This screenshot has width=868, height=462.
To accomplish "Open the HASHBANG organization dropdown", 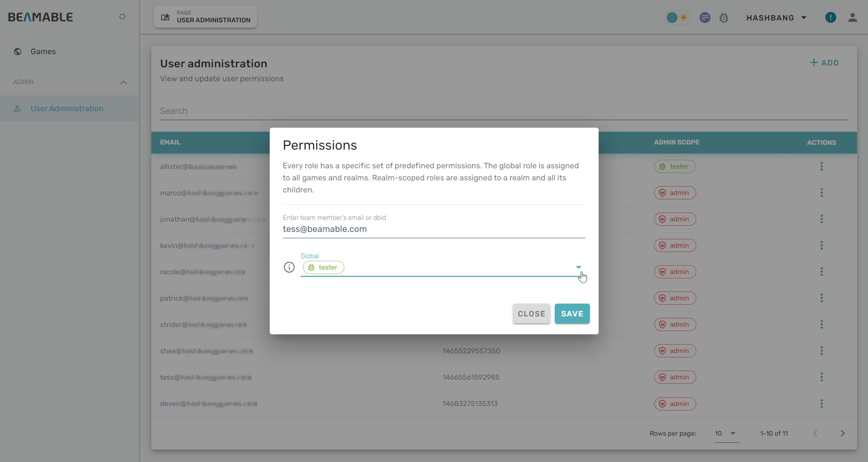I will [776, 18].
